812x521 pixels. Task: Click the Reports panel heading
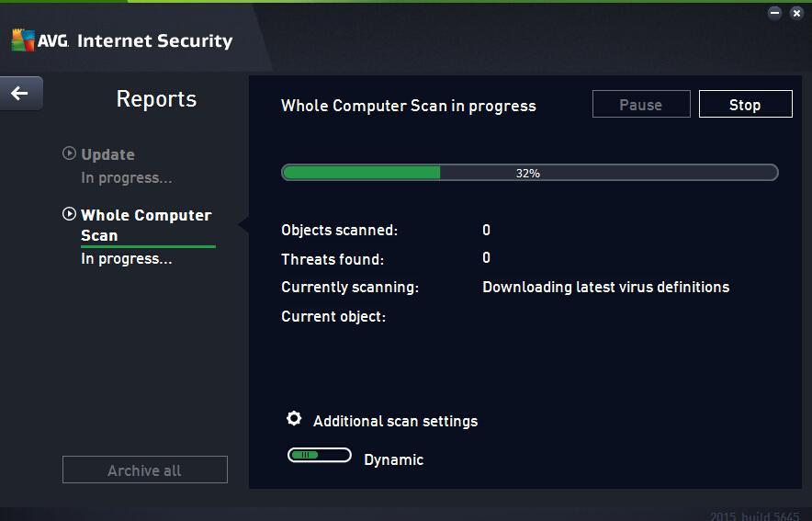(x=156, y=98)
